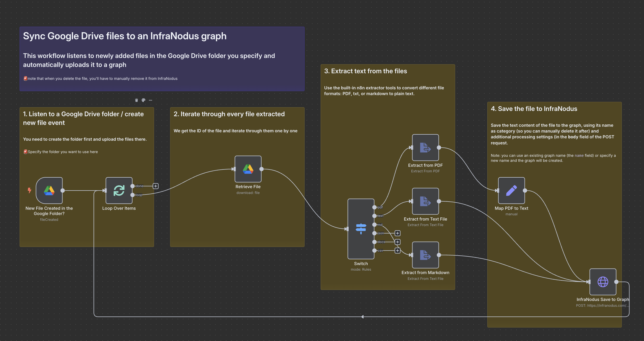644x341 pixels.
Task: Select sticky note '2. Iterate through every file extracted'
Action: click(237, 177)
